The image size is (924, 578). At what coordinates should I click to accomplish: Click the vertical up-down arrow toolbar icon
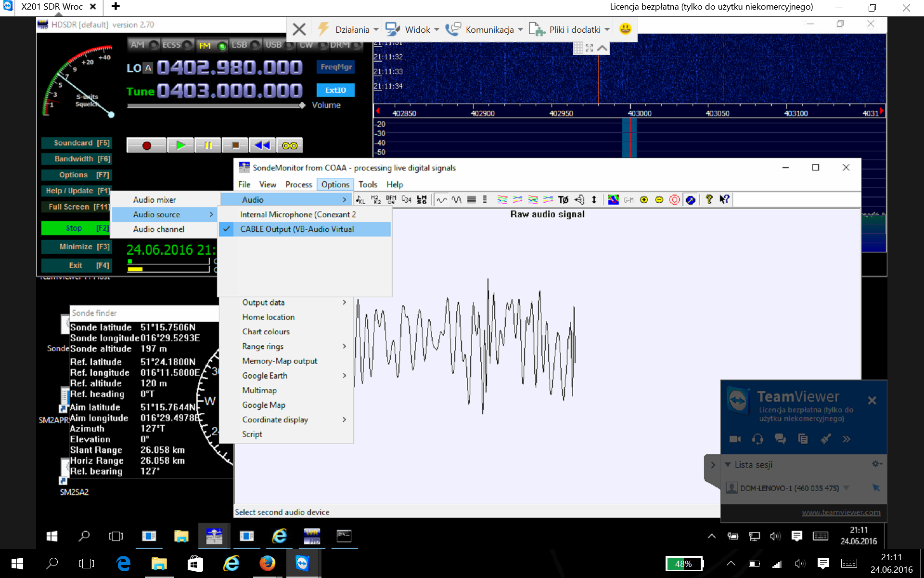594,199
